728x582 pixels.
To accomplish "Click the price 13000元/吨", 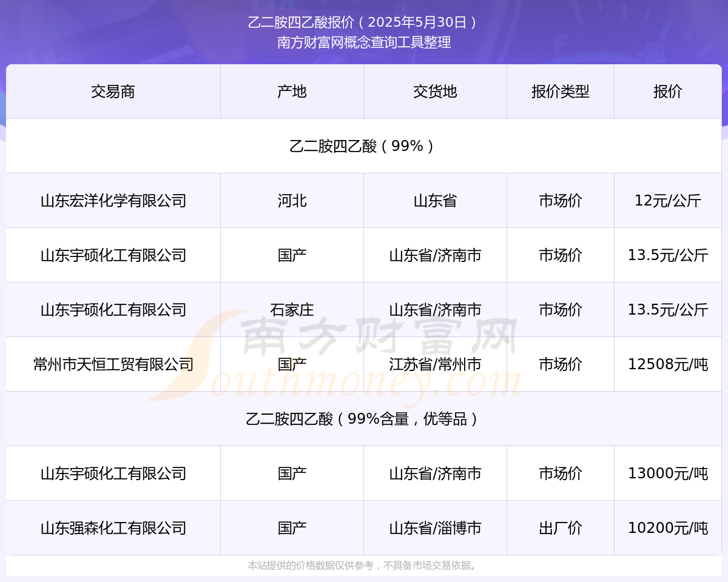I will 668,473.
